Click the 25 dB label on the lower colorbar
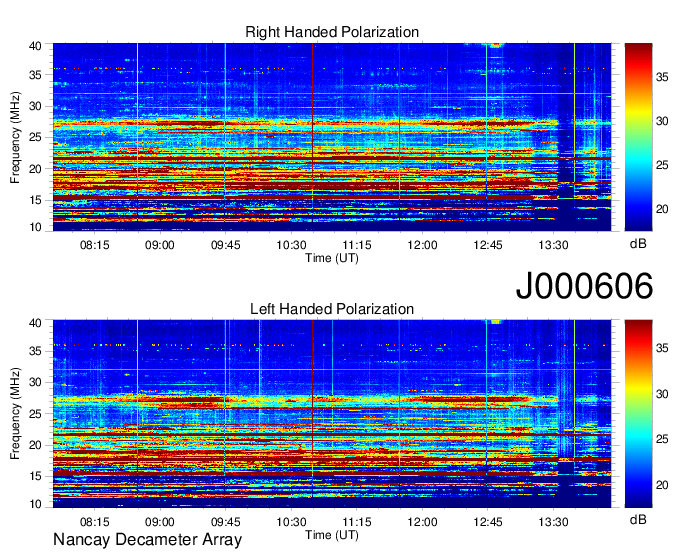 (662, 439)
